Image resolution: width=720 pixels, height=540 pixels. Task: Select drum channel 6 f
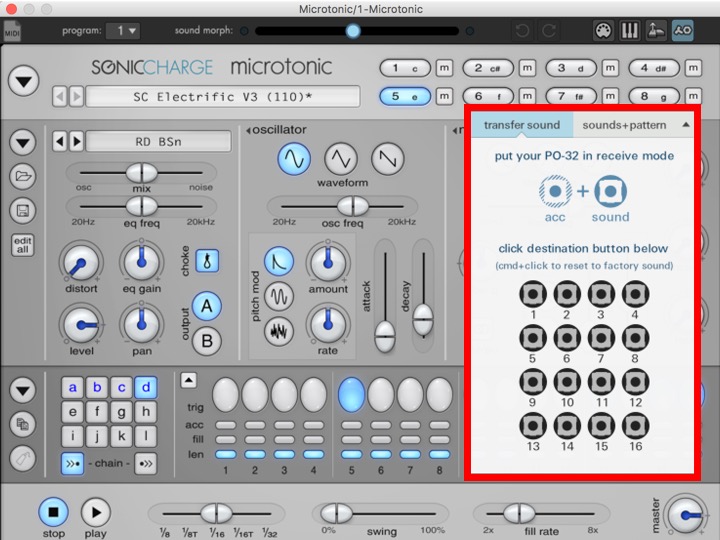click(x=488, y=96)
